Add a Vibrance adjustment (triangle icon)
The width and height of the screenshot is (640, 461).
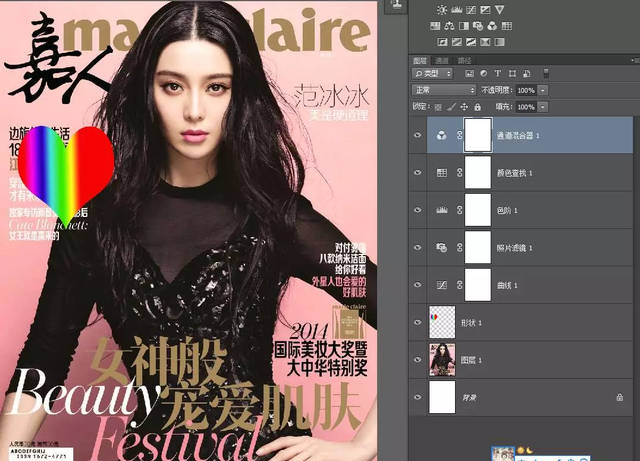[499, 10]
